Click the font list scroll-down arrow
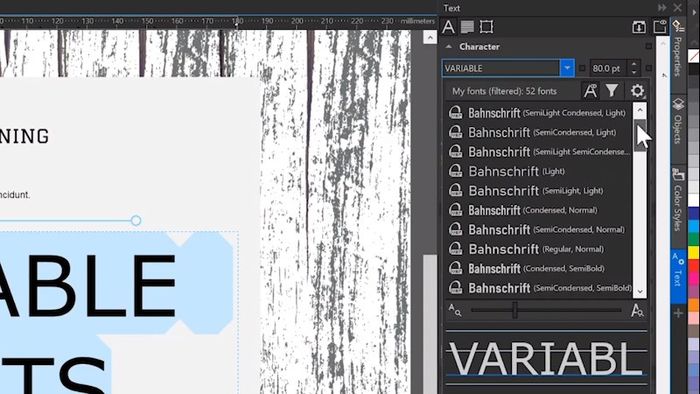The height and width of the screenshot is (394, 700). (x=640, y=291)
